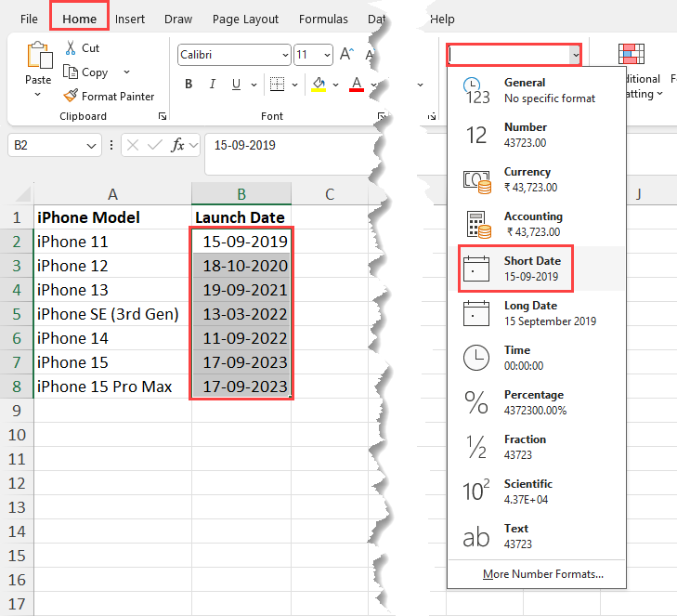Viewport: 677px width, 616px height.
Task: Toggle Italic formatting
Action: [x=212, y=84]
